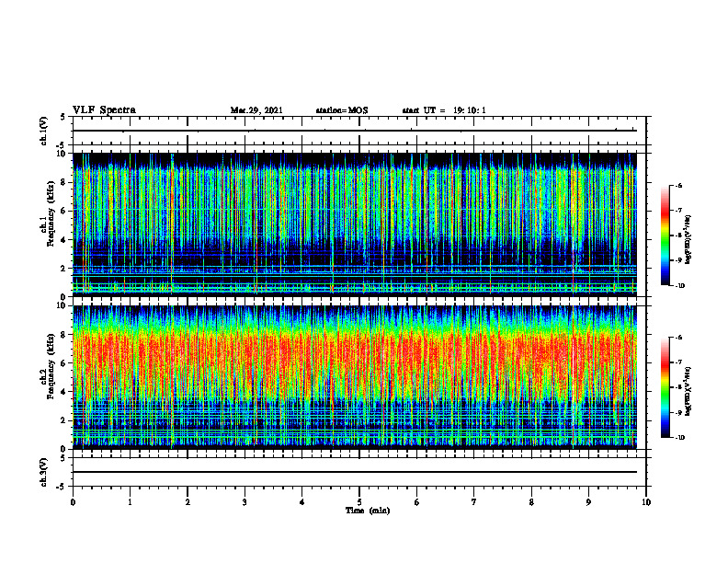Click the "-10" label on ch.2 color bar
This screenshot has height=563, width=728.
(x=679, y=438)
